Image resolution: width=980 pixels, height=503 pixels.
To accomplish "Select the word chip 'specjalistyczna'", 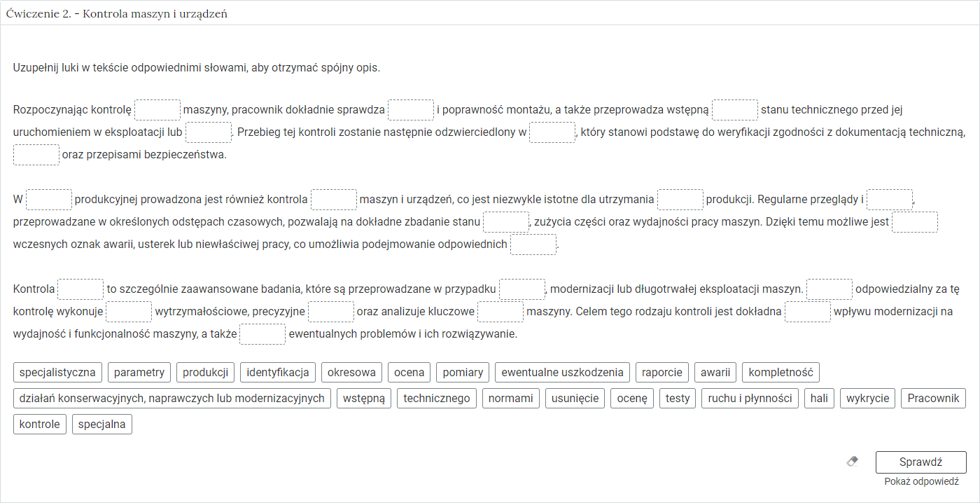I will [x=58, y=372].
